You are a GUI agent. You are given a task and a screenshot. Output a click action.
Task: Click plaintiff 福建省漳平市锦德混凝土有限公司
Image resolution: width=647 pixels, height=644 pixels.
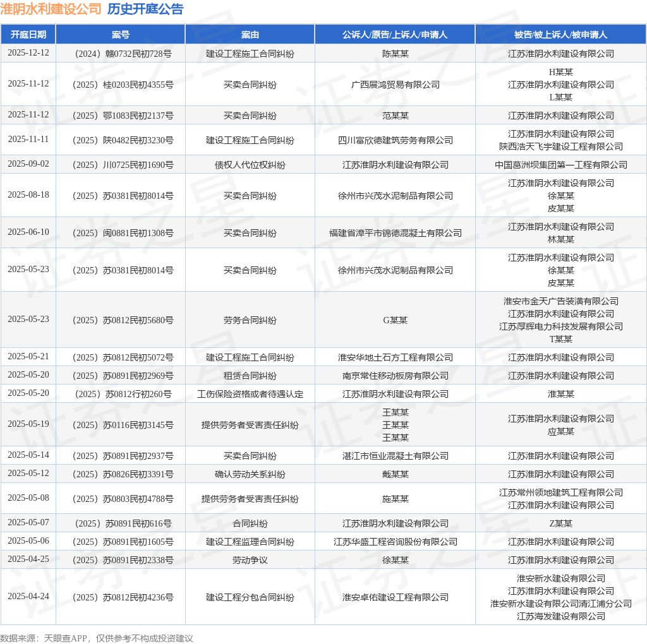[396, 233]
